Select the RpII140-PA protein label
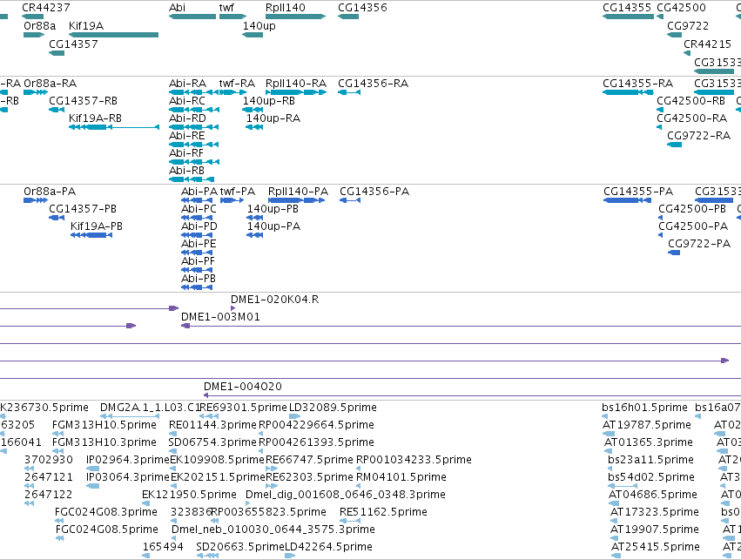This screenshot has width=741, height=560. [x=298, y=192]
